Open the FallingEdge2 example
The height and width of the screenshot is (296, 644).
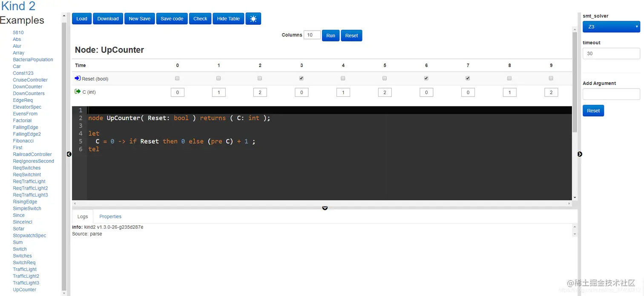(27, 134)
